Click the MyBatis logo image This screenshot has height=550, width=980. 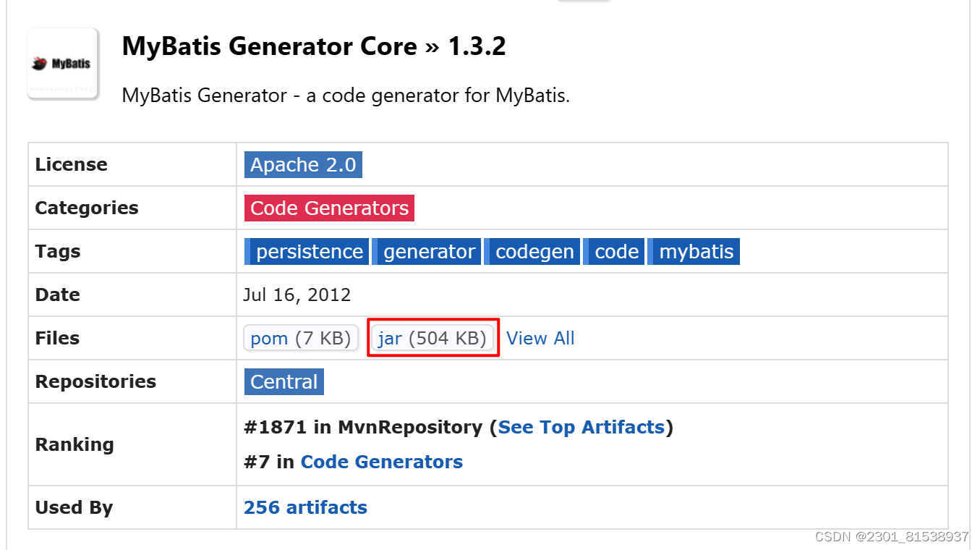(x=62, y=63)
